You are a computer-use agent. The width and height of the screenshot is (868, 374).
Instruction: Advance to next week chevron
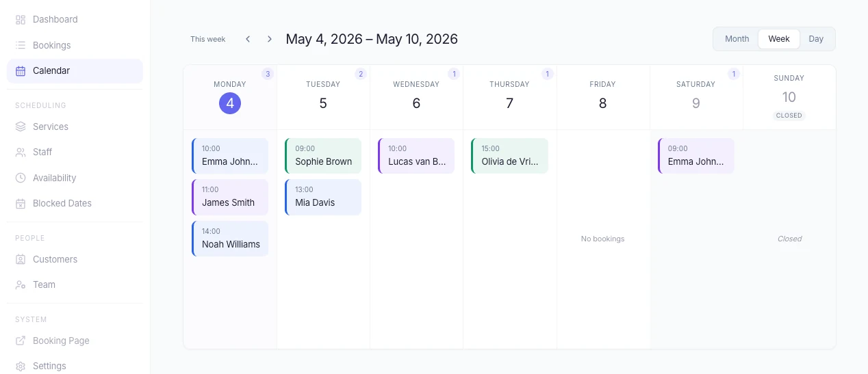pos(270,39)
